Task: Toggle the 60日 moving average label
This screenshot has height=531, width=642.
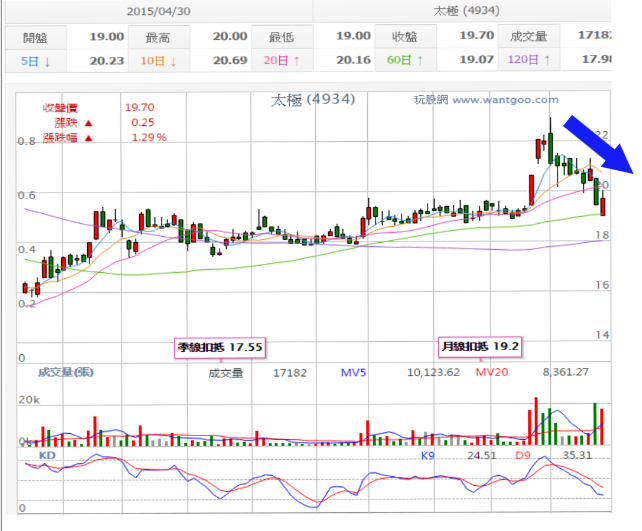Action: (405, 60)
